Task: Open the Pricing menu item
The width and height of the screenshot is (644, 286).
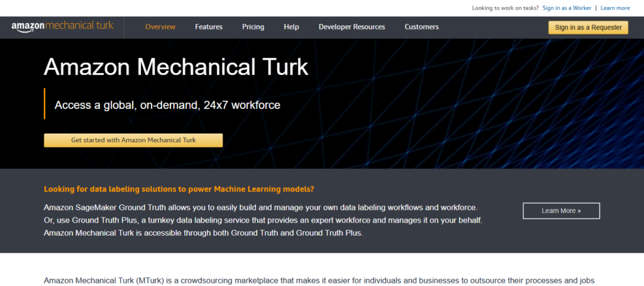Action: tap(253, 27)
